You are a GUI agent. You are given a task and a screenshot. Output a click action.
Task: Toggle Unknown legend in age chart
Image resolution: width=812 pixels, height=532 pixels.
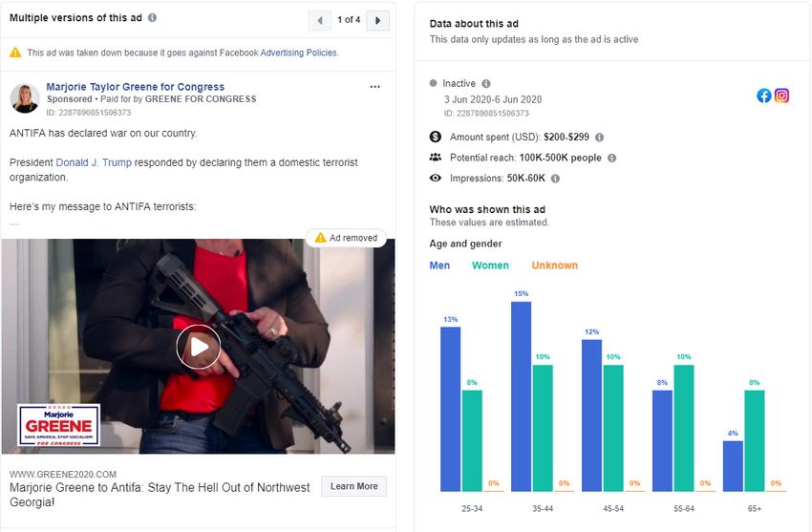(554, 266)
